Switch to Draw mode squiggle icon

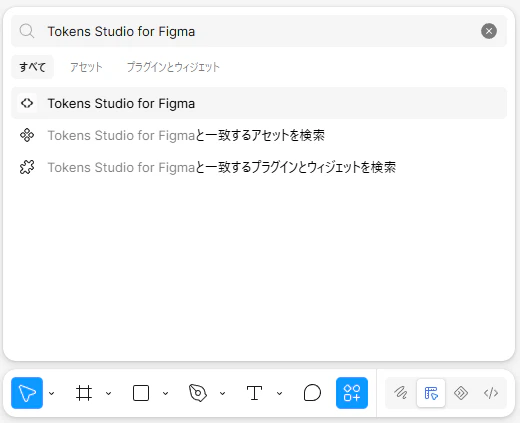(x=401, y=393)
